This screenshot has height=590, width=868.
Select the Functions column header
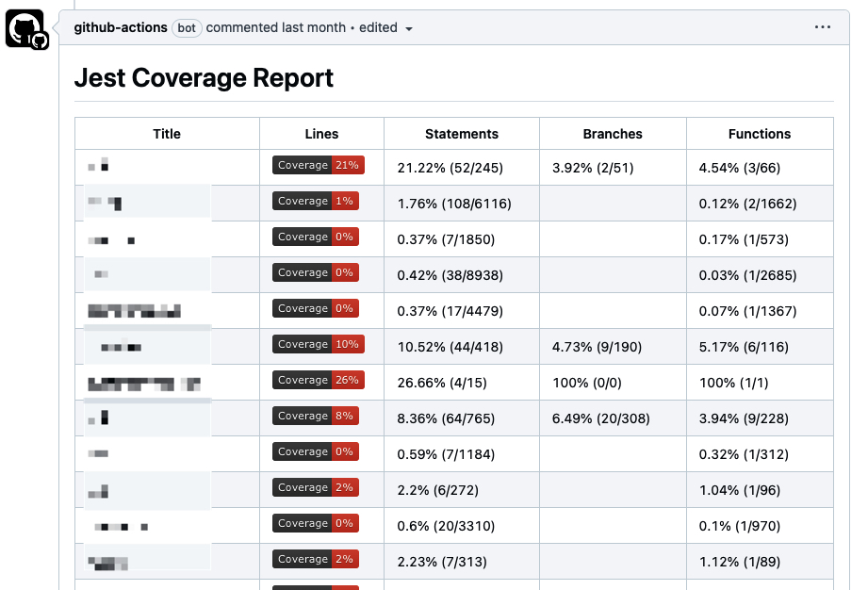tap(760, 134)
